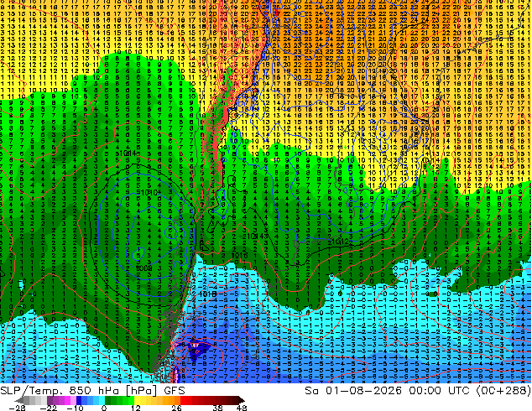Click the -22 legend label

click(49, 408)
